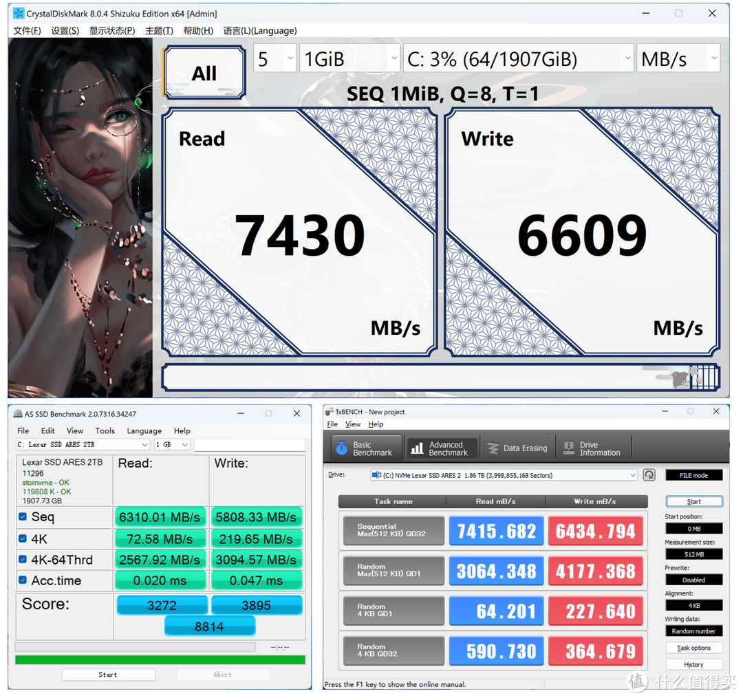Click the gray progress bar in AS SSD

click(x=136, y=647)
